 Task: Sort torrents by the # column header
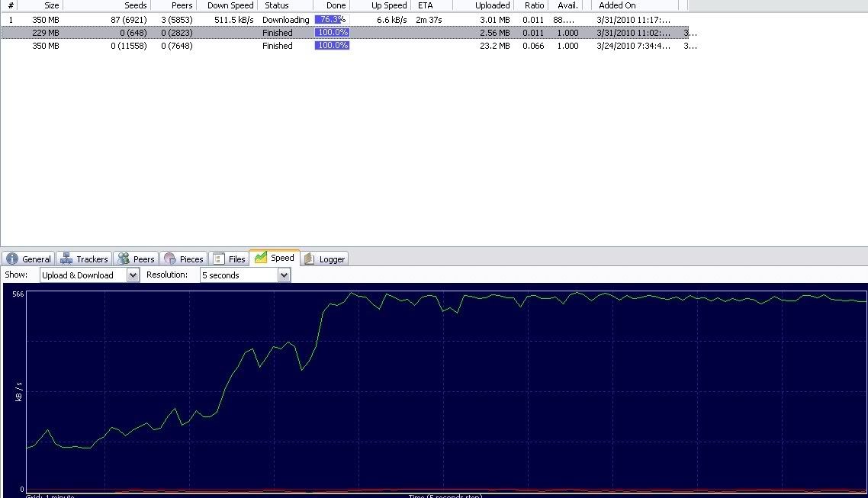pos(11,5)
